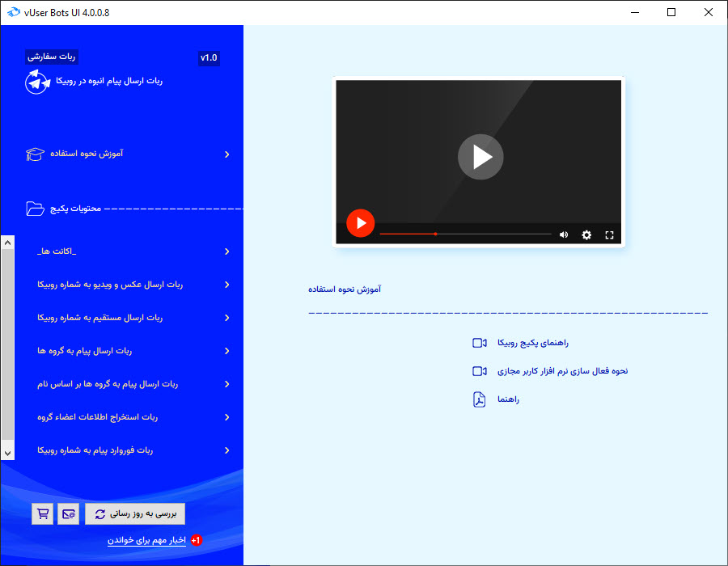The height and width of the screenshot is (566, 728).
Task: Play the tutorial video with center play button
Action: click(480, 157)
